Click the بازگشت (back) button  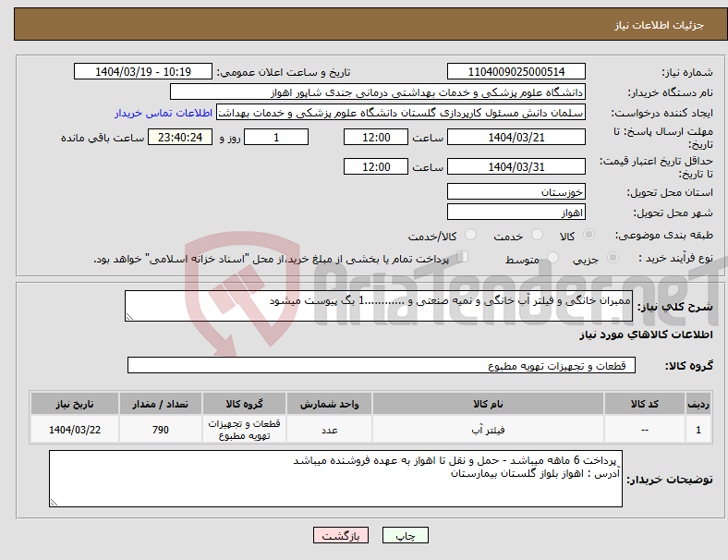(341, 535)
